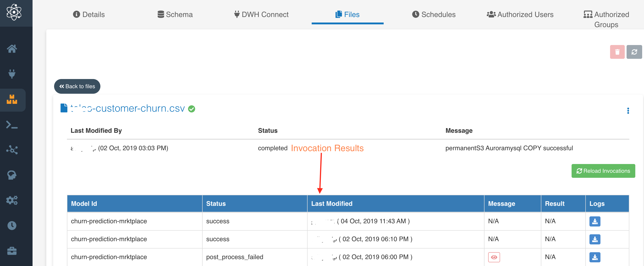Click the gears settings sidebar icon
Viewport: 644px width, 266px height.
pyautogui.click(x=12, y=200)
